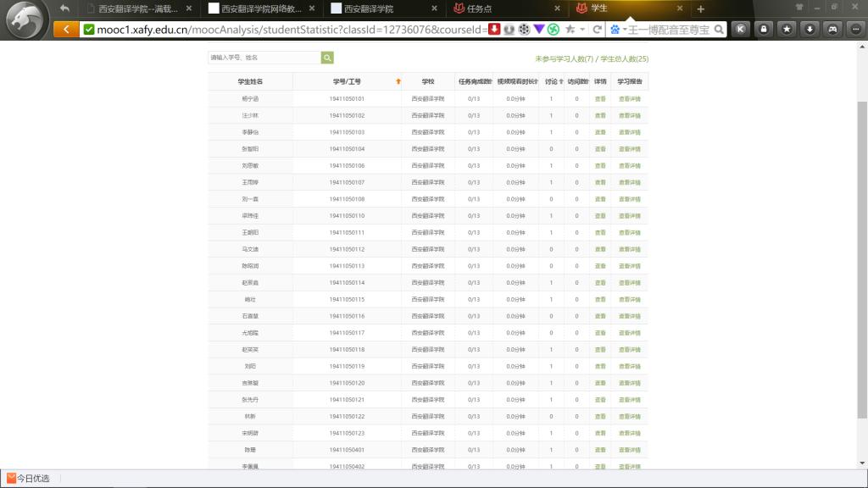This screenshot has height=488, width=868.
Task: Click 查看详情 link for student 19411050106
Action: pos(629,166)
